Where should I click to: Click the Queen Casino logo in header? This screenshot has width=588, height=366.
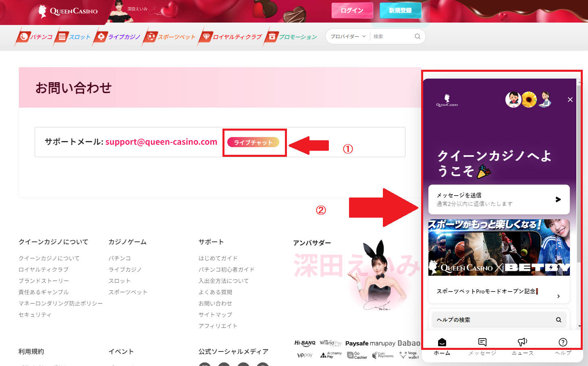point(68,11)
